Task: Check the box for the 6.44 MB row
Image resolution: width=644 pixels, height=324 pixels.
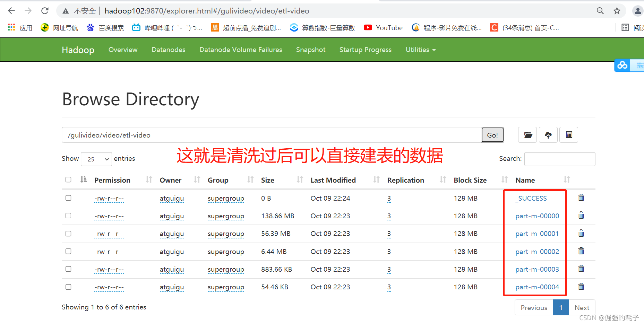Action: point(68,251)
